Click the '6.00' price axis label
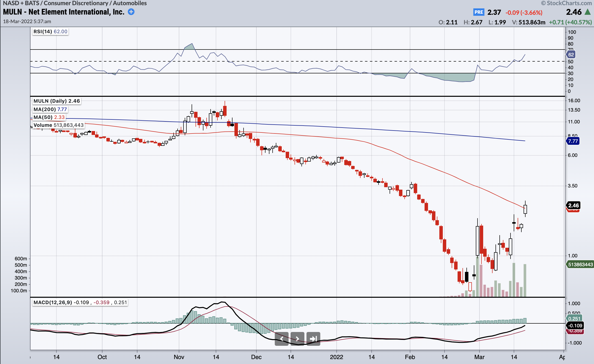Screen dimensions: 594x364 click(573, 155)
